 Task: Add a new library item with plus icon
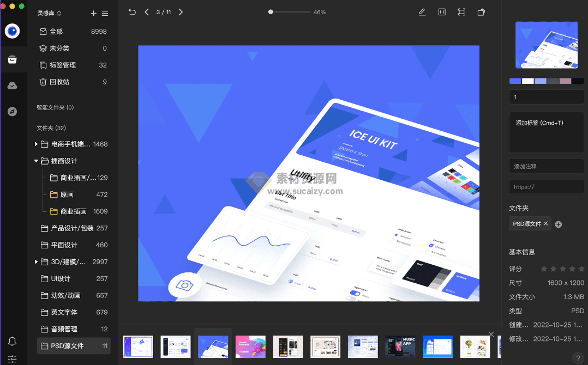pos(93,13)
